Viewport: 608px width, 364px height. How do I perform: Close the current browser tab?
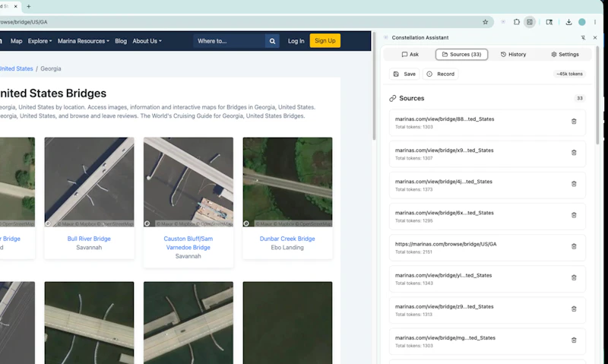click(15, 6)
